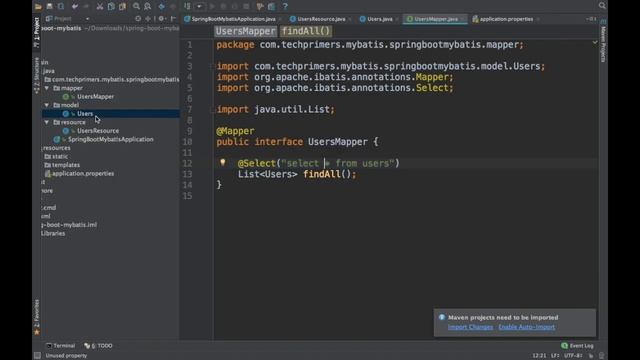Open the Terminal tool window
Viewport: 640px width, 360px height.
tap(60, 346)
